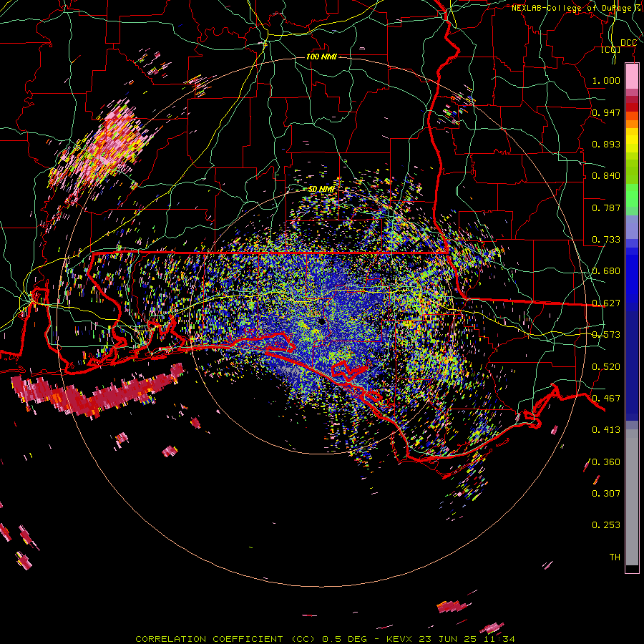Click the 23 JUN 25 11:34 timestamp
The image size is (644, 644).
coord(467,639)
